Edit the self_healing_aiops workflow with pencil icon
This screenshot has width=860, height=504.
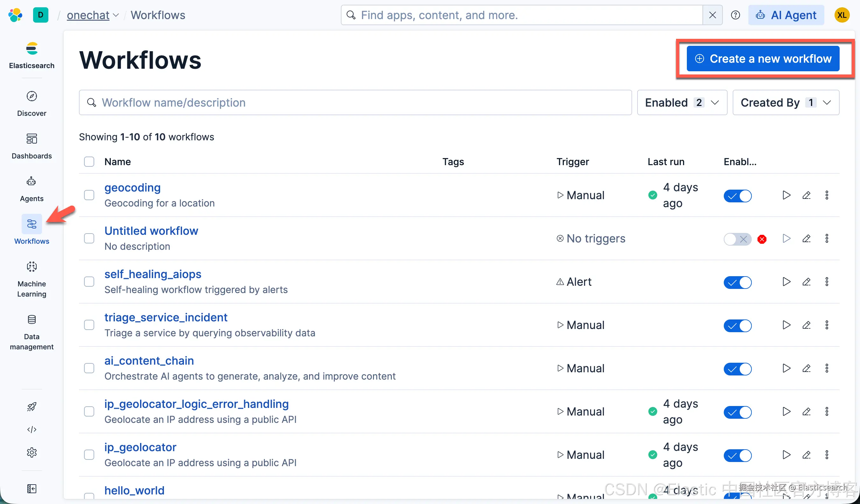806,282
